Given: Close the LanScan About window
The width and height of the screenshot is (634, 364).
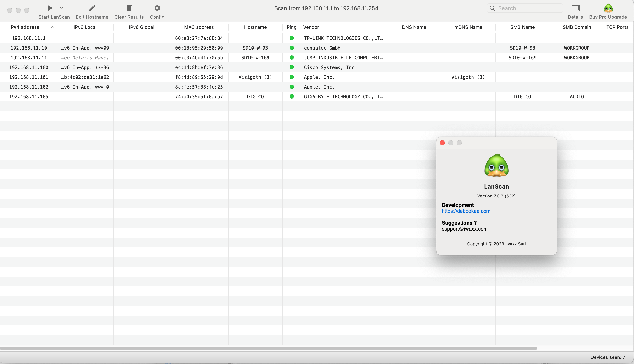Looking at the screenshot, I should tap(442, 143).
